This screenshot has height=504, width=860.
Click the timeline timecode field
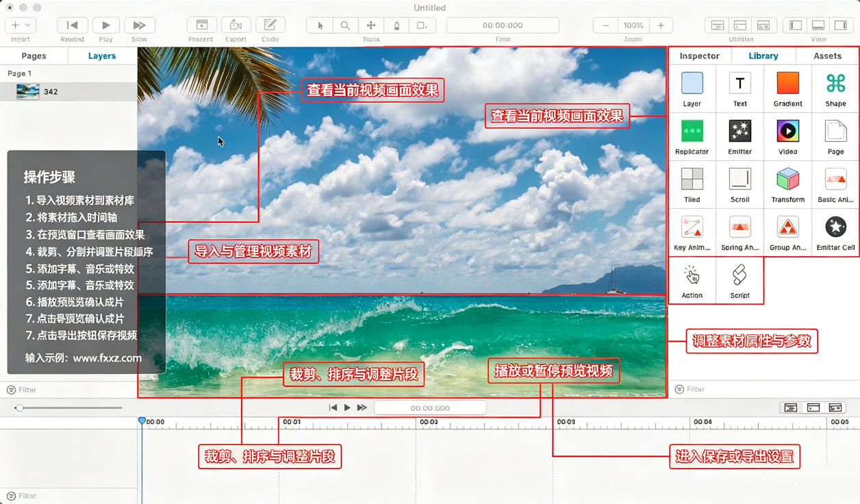click(430, 407)
